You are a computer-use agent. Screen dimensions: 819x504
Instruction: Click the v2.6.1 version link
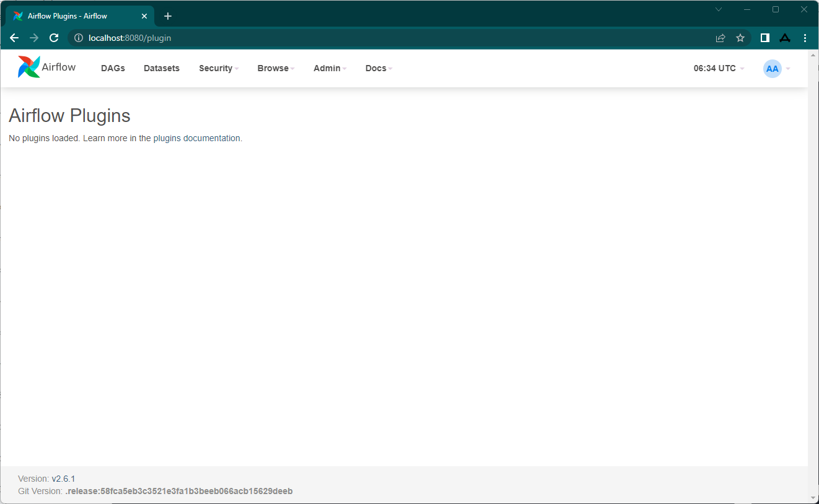(63, 479)
